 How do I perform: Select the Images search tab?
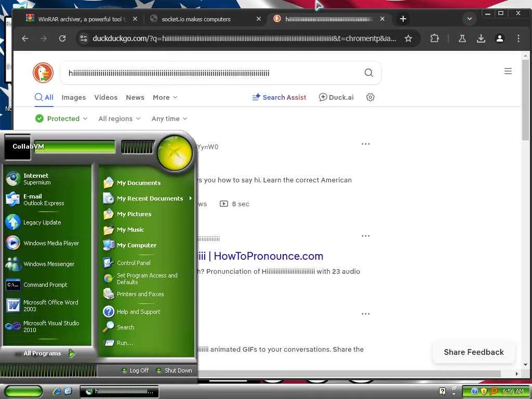click(74, 97)
